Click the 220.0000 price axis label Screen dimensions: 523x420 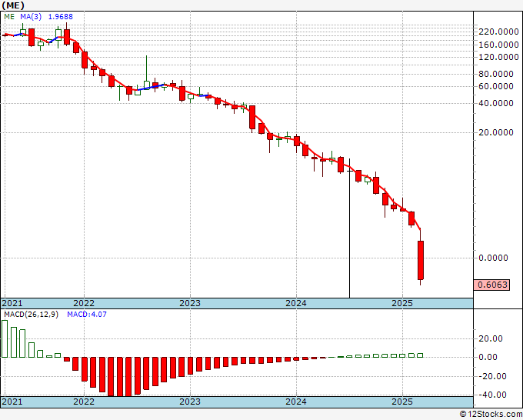(x=498, y=32)
